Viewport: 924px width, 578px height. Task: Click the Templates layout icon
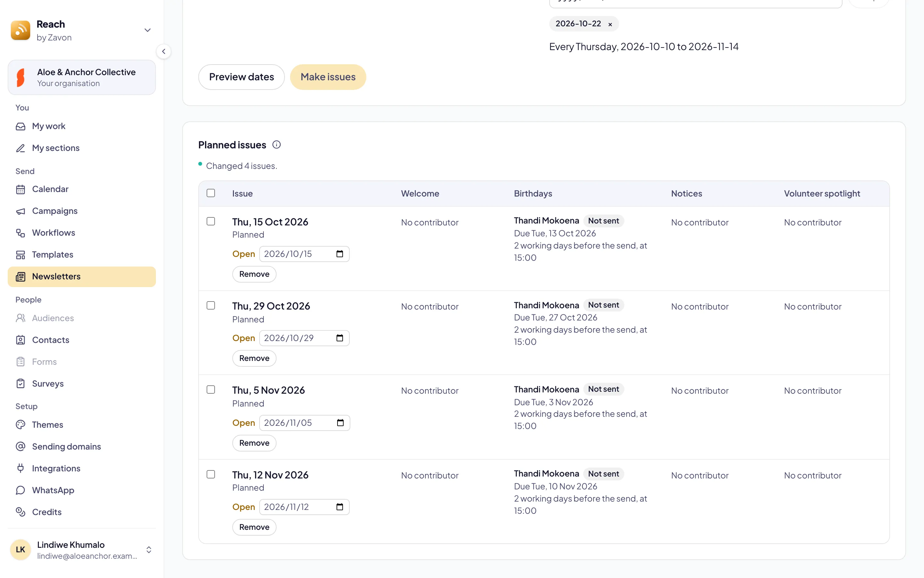click(x=21, y=255)
